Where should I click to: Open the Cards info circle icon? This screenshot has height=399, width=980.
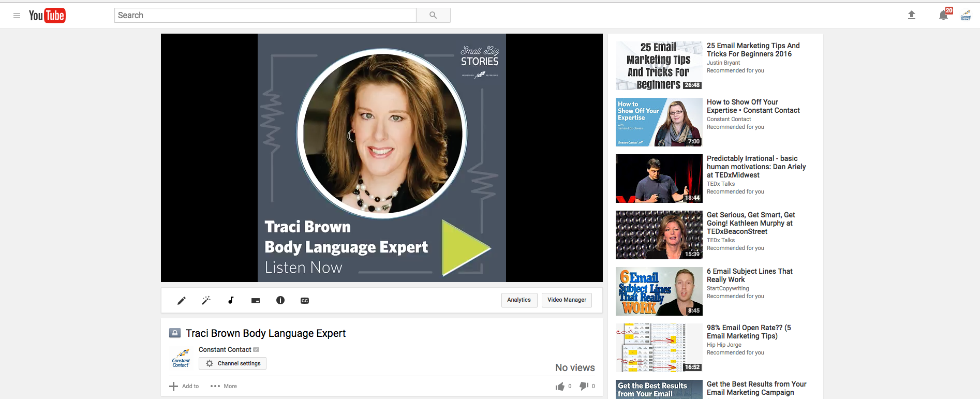tap(280, 300)
